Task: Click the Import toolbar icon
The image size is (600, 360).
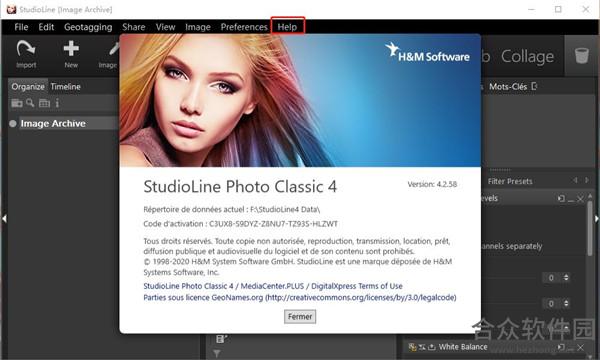Action: coord(26,49)
